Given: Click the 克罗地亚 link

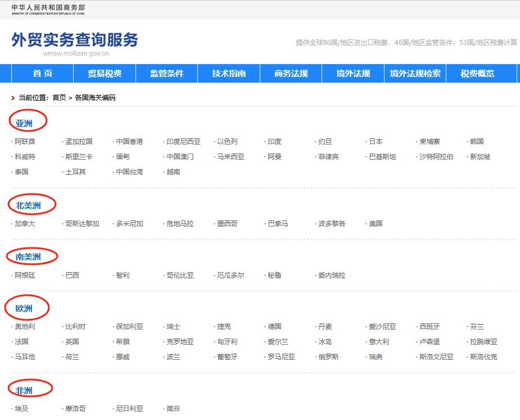Looking at the screenshot, I should (180, 342).
